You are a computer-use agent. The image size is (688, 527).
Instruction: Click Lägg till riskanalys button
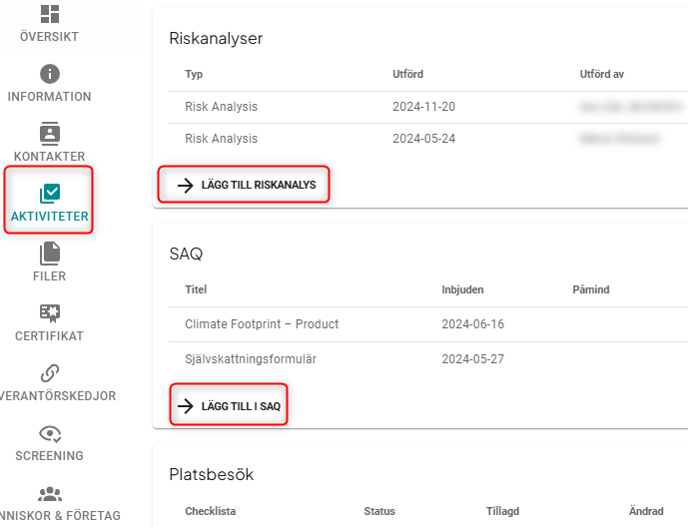246,185
